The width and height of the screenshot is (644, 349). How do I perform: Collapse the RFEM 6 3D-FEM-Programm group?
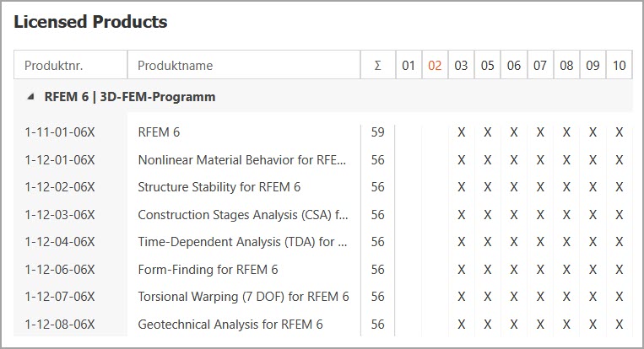click(x=31, y=97)
